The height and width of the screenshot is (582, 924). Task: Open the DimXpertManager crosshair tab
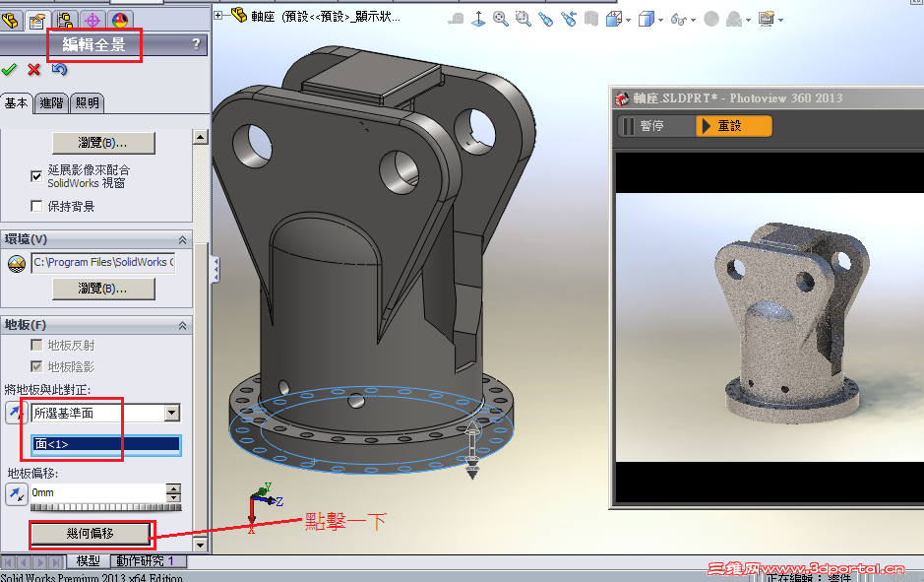click(92, 21)
